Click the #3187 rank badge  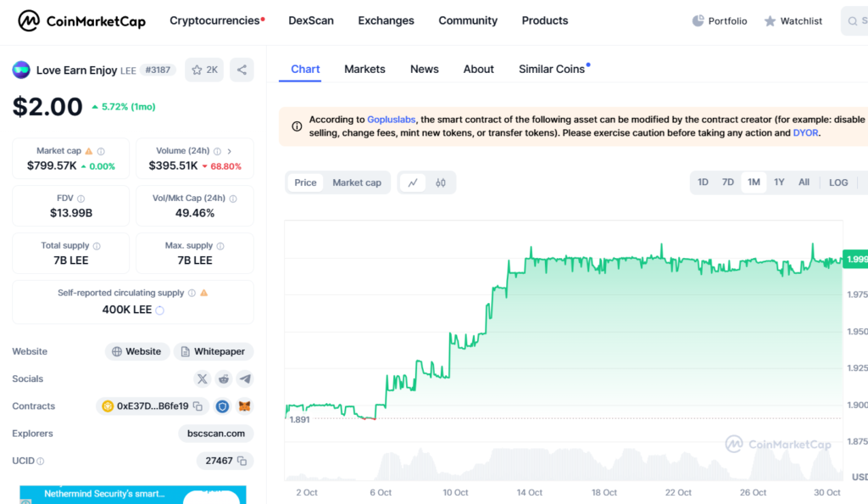click(158, 70)
